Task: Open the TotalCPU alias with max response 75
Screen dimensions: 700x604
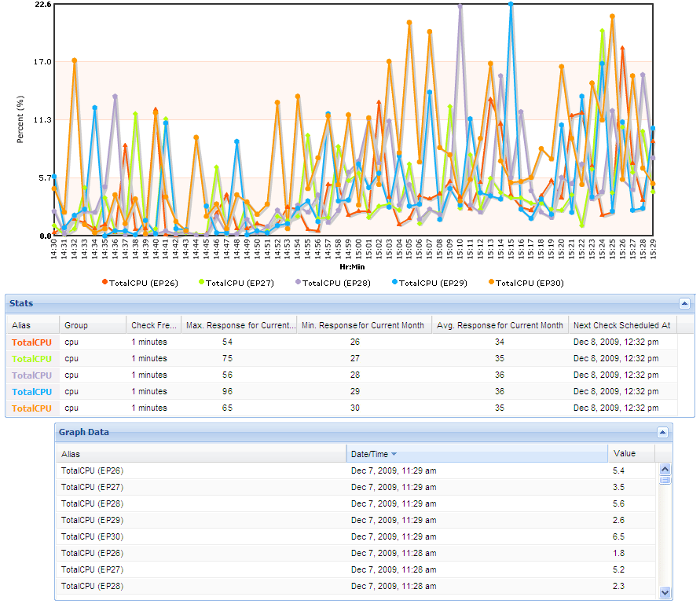Action: coord(31,359)
